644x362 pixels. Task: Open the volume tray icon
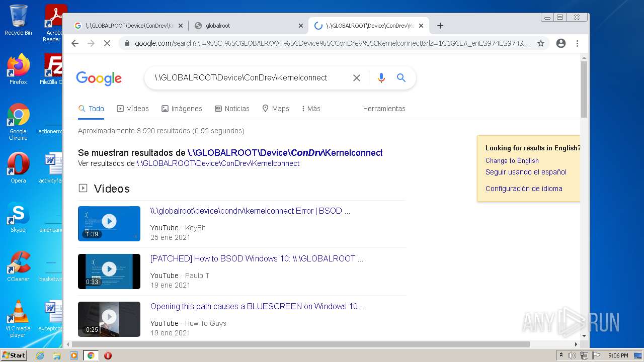coord(572,355)
